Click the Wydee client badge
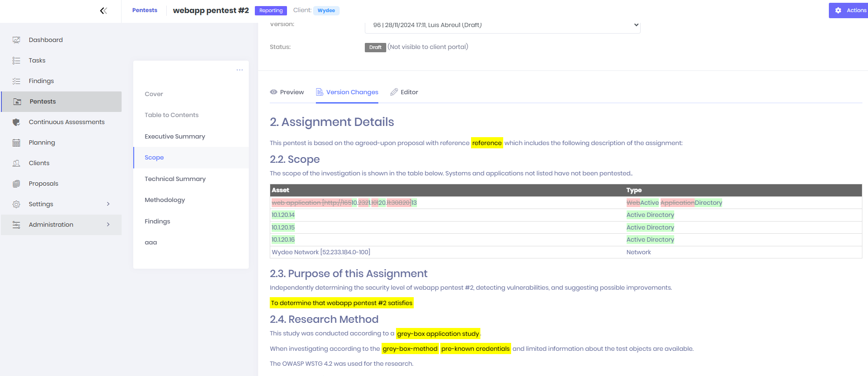 click(326, 10)
